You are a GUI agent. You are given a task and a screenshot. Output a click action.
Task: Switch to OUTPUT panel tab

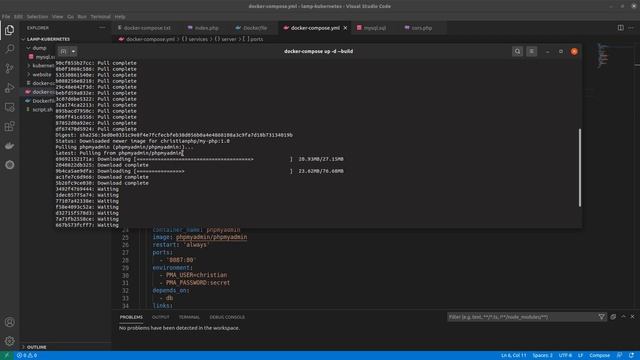point(160,317)
